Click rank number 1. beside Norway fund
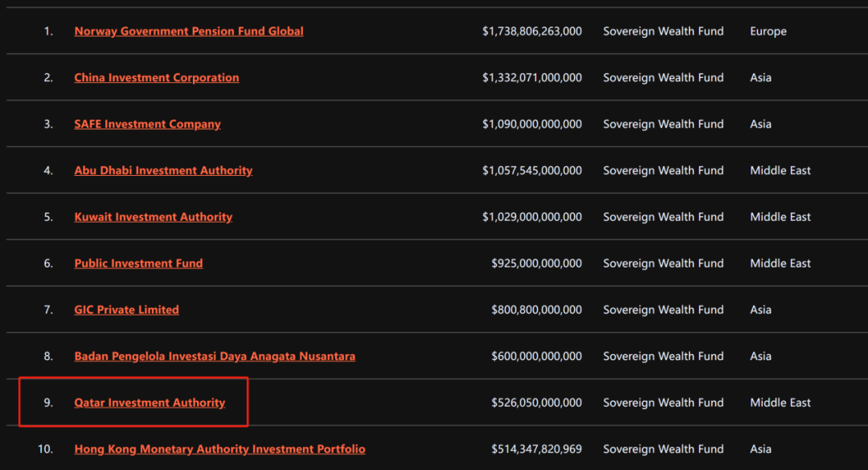This screenshot has width=868, height=470. coord(49,31)
